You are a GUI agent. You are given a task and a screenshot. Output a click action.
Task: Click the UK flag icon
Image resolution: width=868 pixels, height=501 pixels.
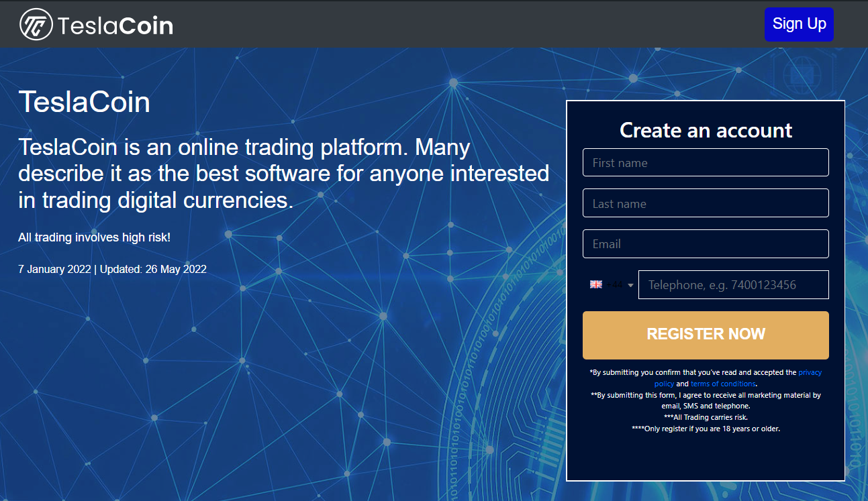[x=596, y=284]
